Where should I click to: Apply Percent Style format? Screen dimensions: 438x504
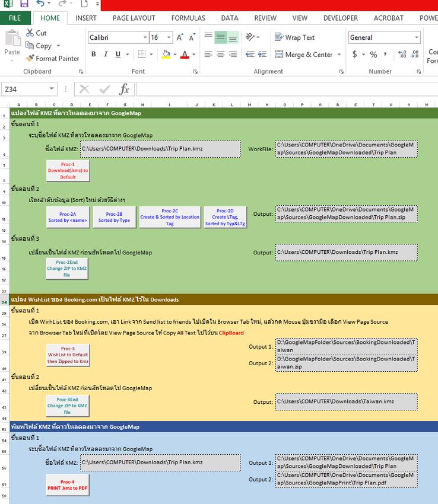[x=373, y=54]
